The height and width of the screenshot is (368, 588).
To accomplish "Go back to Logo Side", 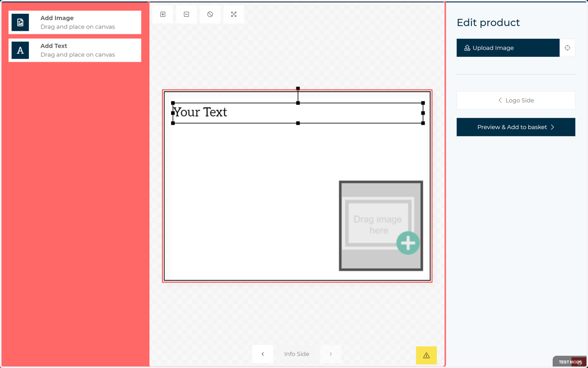I will [516, 100].
